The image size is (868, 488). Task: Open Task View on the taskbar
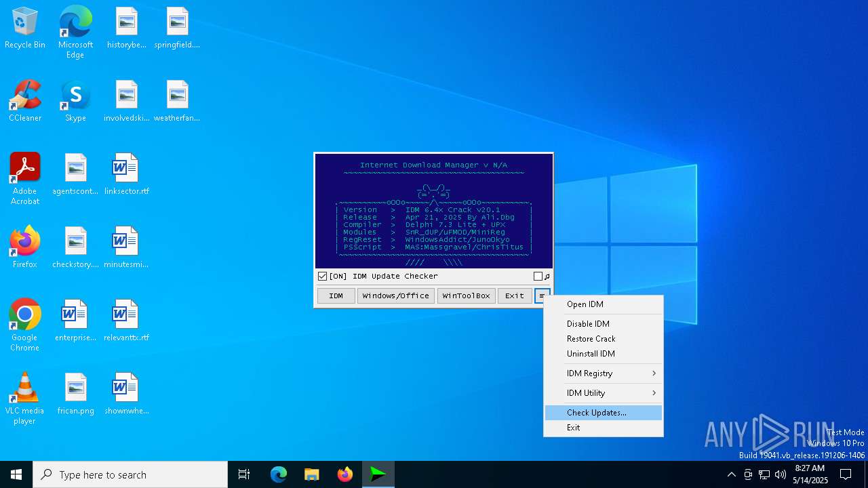point(244,474)
